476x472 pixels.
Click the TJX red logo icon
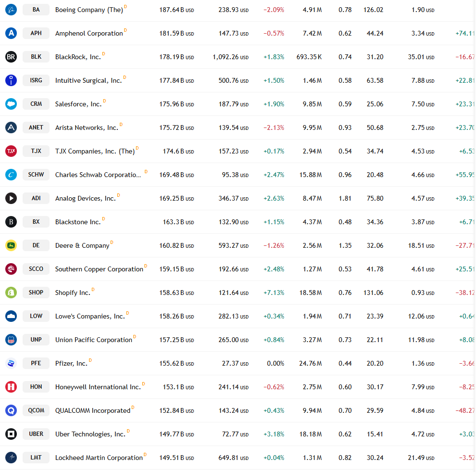tap(11, 151)
